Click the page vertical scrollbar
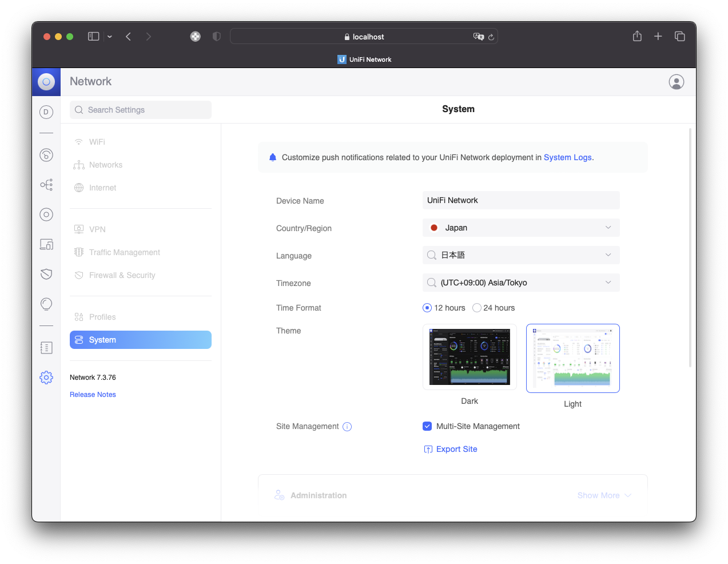The image size is (728, 564). (690, 248)
